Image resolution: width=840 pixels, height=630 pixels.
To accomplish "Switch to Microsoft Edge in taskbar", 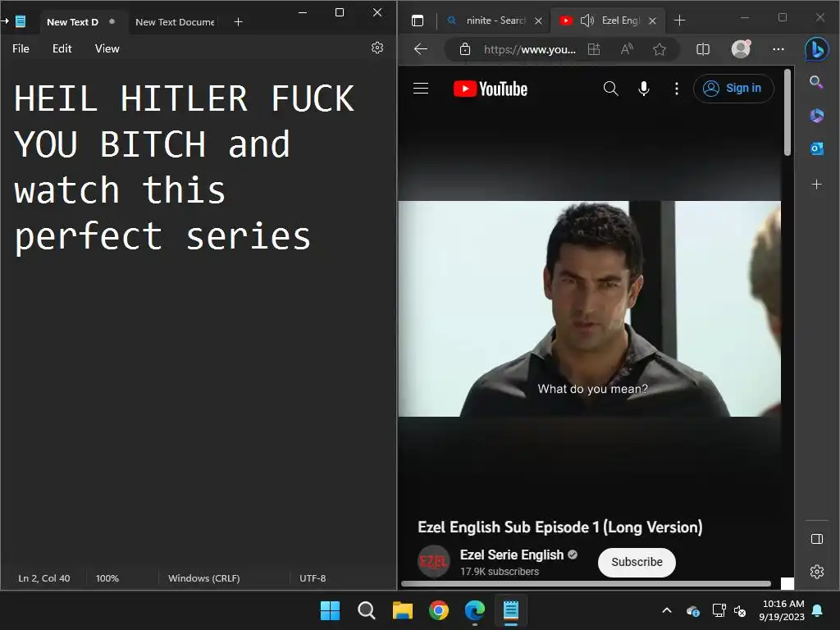I will pos(475,610).
